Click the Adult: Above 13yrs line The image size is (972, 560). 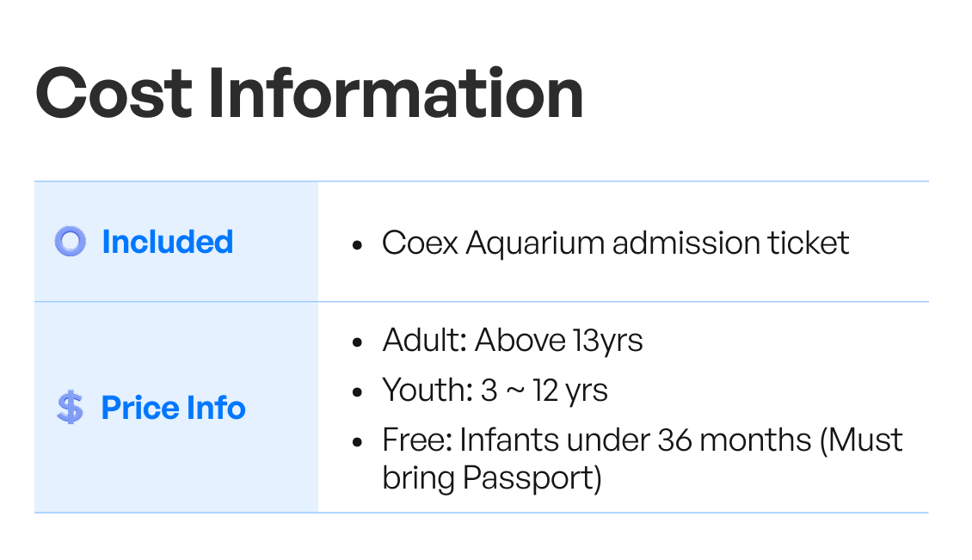(x=513, y=341)
